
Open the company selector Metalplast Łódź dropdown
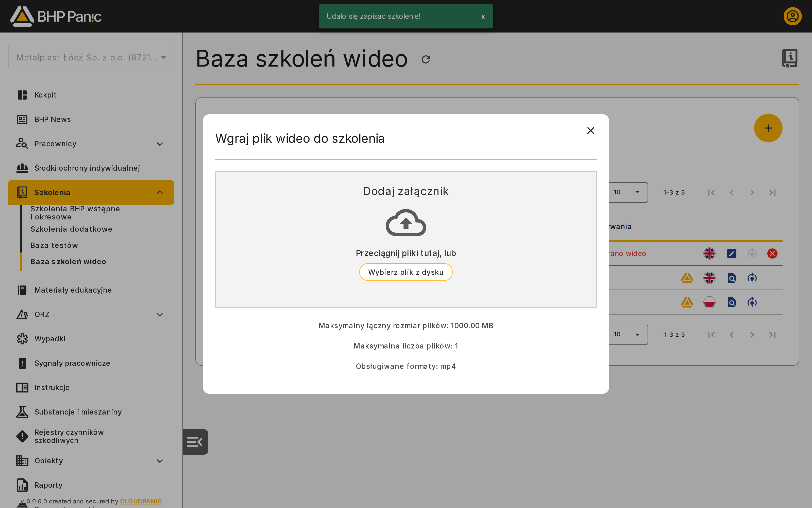pos(91,57)
